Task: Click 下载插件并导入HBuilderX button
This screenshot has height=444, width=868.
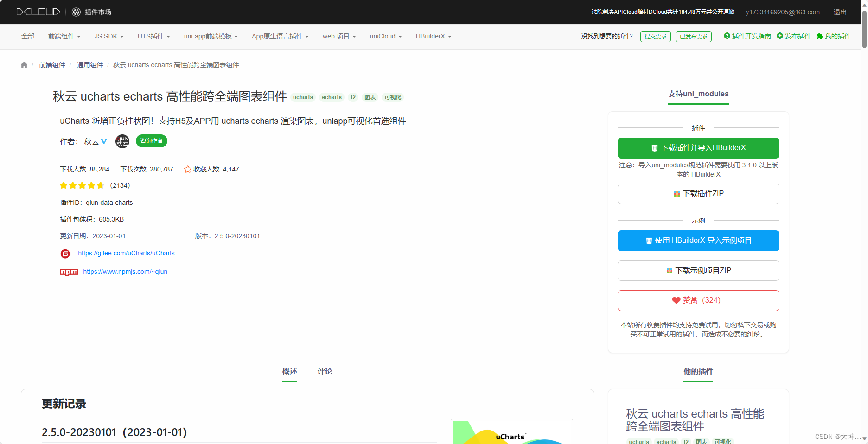Action: point(698,148)
